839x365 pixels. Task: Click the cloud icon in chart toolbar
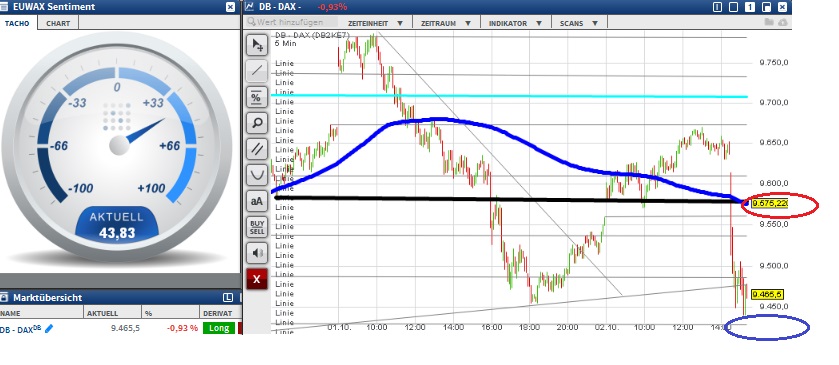783,22
